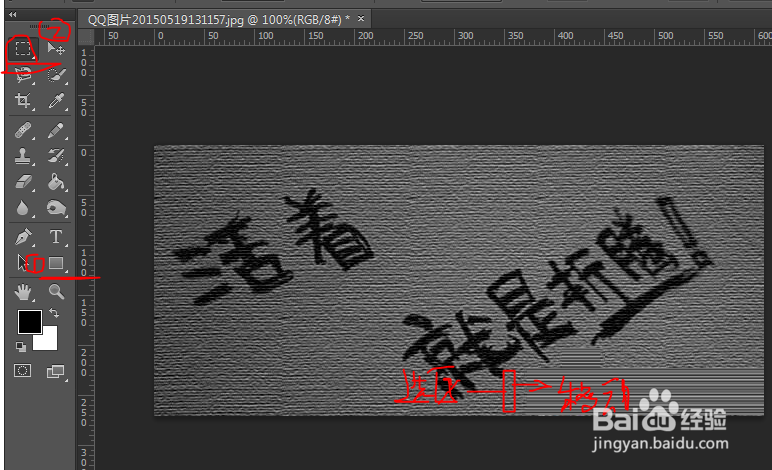
Task: Select the Move tool
Action: click(x=56, y=48)
